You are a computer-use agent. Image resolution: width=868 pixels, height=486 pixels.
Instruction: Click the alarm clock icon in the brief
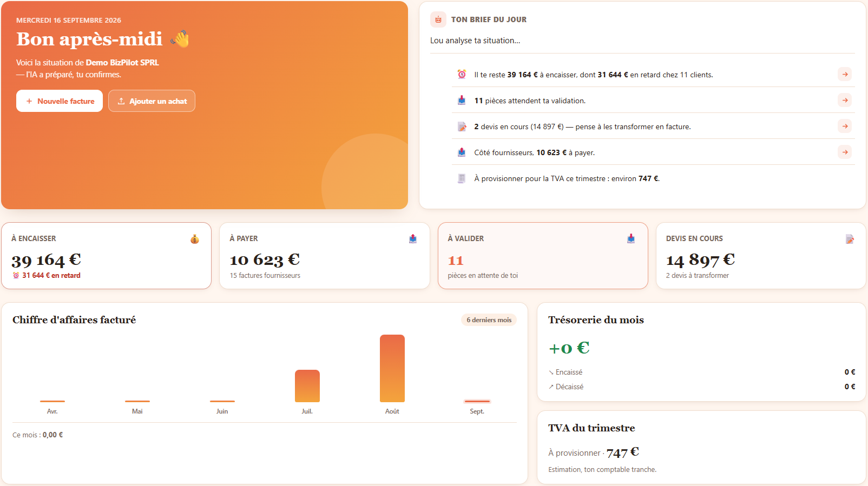pyautogui.click(x=462, y=75)
